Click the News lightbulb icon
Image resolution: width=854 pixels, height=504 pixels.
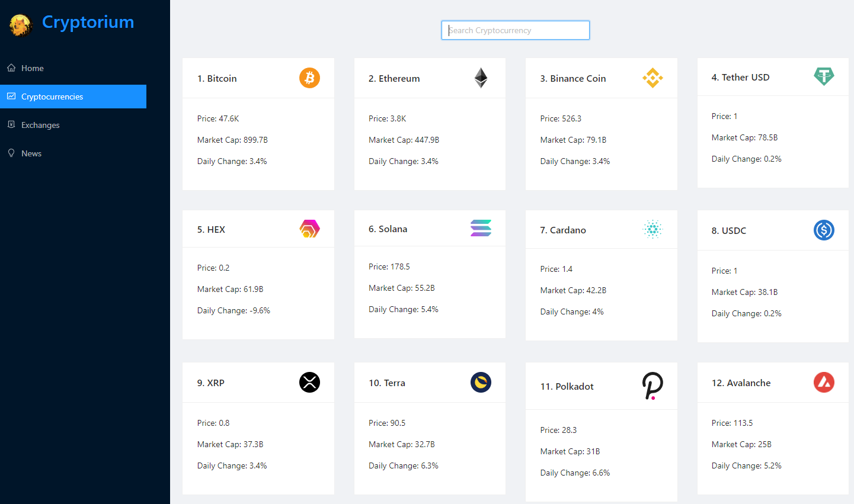pos(10,153)
